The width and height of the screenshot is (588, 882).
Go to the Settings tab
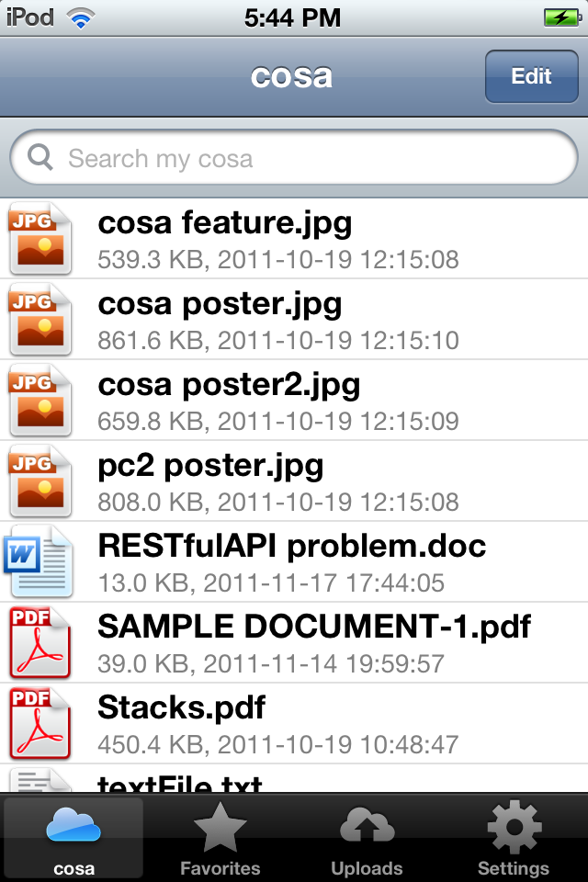(x=514, y=839)
